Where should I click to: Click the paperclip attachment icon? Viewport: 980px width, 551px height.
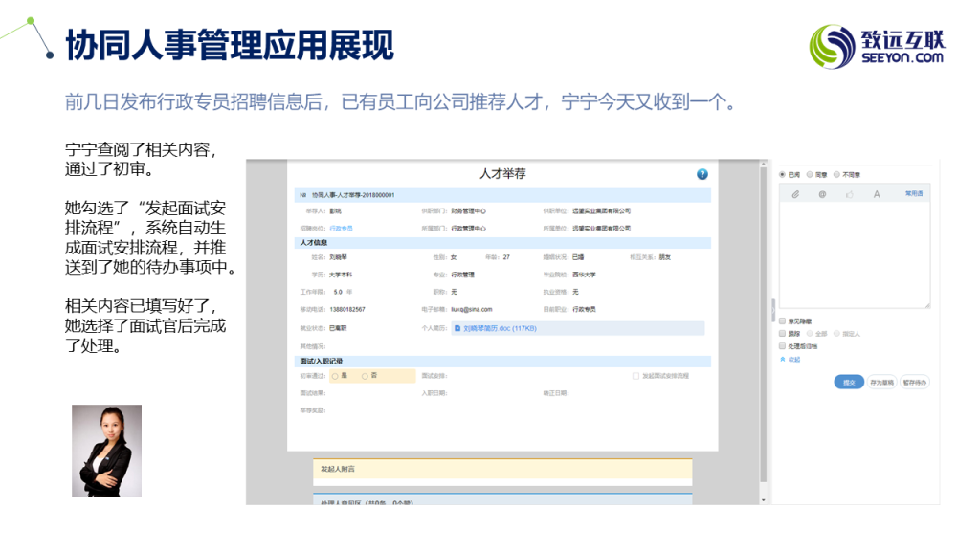coord(794,194)
